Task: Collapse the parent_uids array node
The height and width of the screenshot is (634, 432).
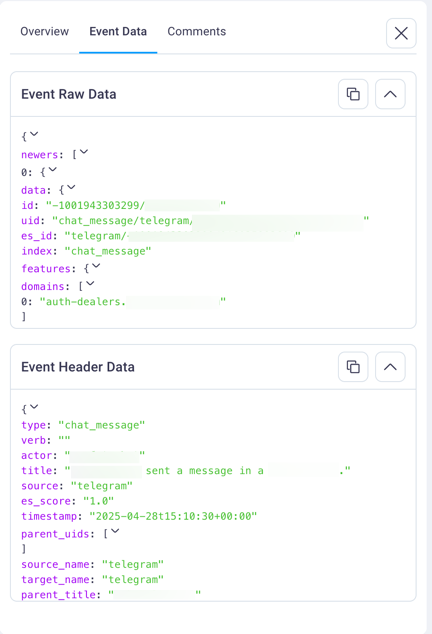Action: tap(115, 531)
